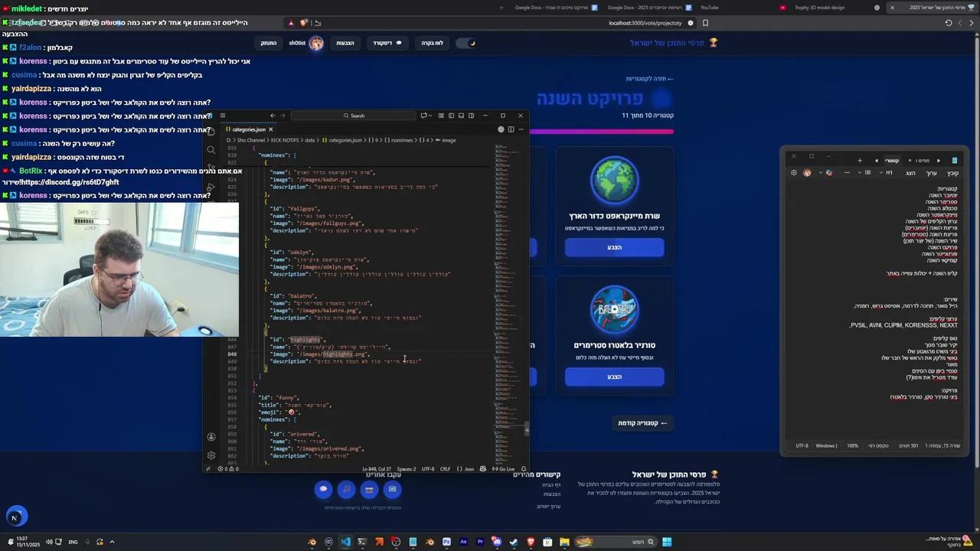The height and width of the screenshot is (551, 980).
Task: Open VS Code notifications bell
Action: (524, 469)
